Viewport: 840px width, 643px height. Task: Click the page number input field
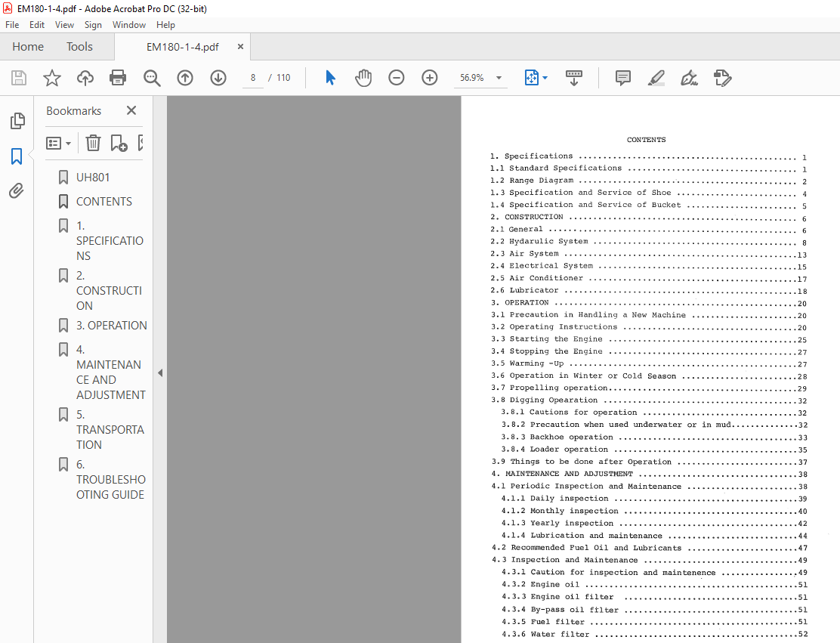coord(253,78)
